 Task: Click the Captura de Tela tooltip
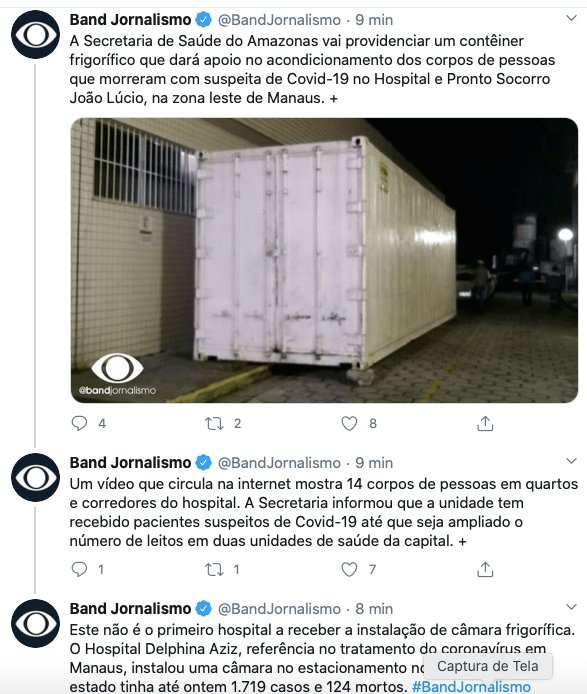click(488, 666)
